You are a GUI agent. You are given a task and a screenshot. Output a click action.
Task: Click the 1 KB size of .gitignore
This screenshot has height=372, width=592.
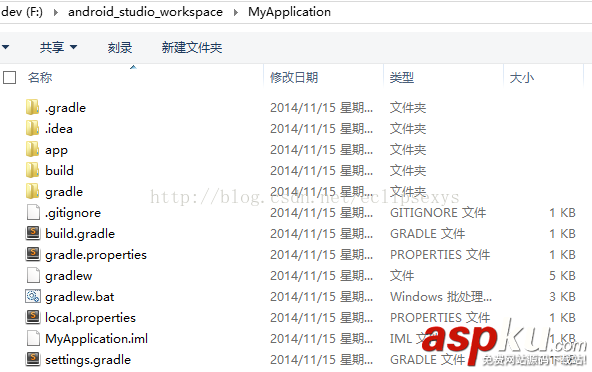(562, 213)
